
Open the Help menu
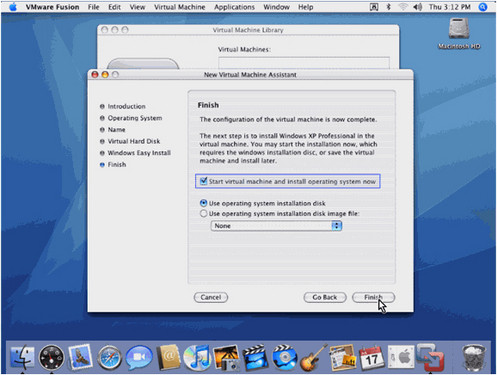point(305,7)
